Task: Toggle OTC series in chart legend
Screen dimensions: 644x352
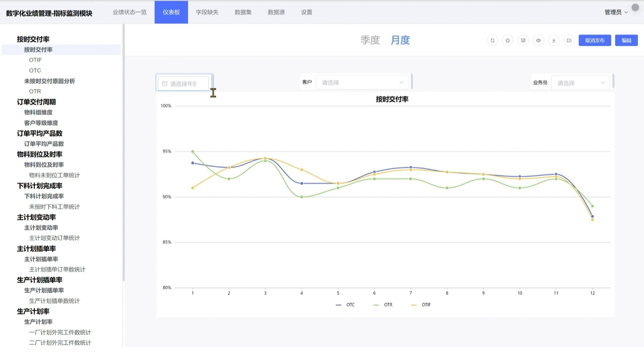Action: click(x=345, y=305)
